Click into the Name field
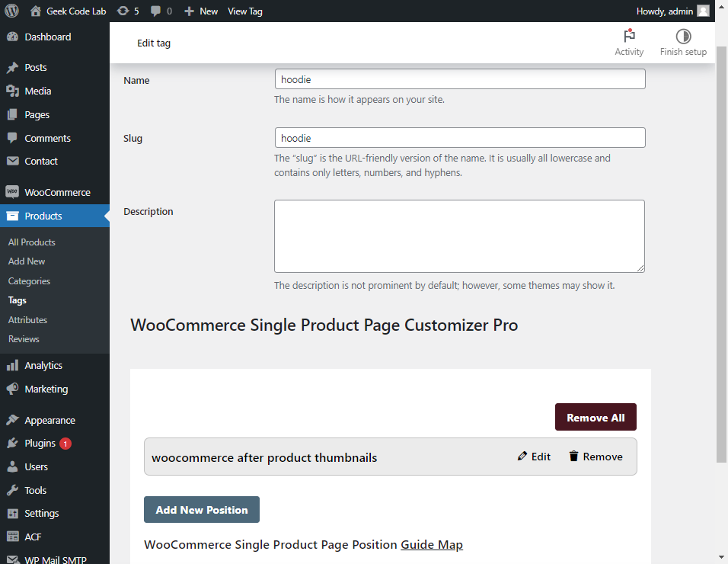Image resolution: width=728 pixels, height=564 pixels. (460, 79)
